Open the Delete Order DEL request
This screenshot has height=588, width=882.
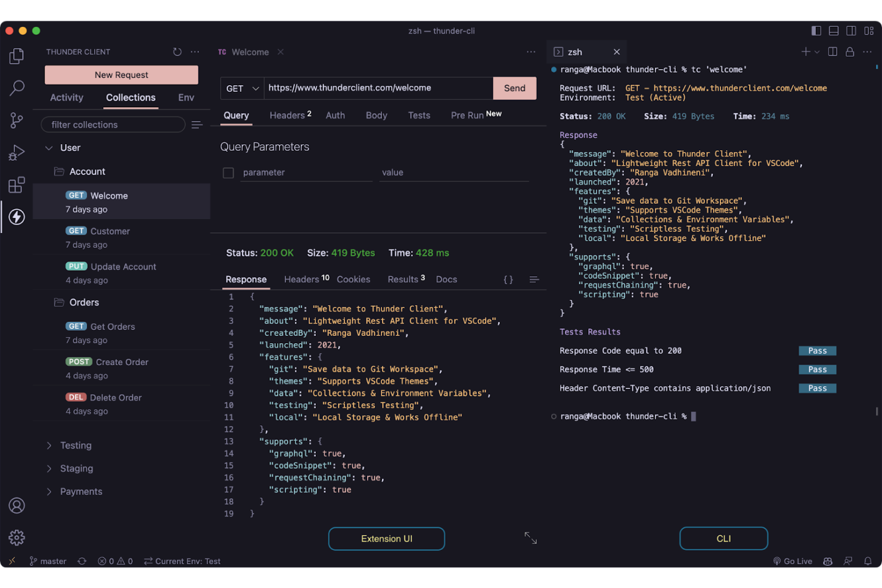pos(122,404)
